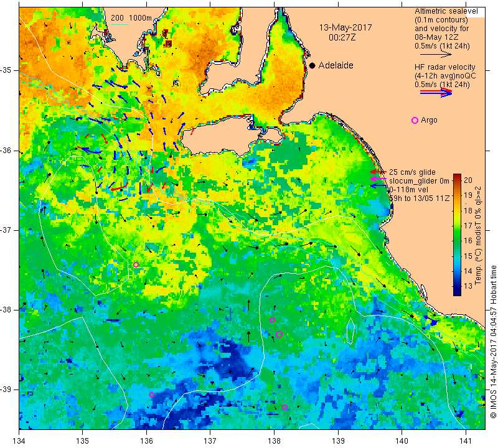Click the '25 cm/s glide' label
Screen dimensions: 498x448
412,172
